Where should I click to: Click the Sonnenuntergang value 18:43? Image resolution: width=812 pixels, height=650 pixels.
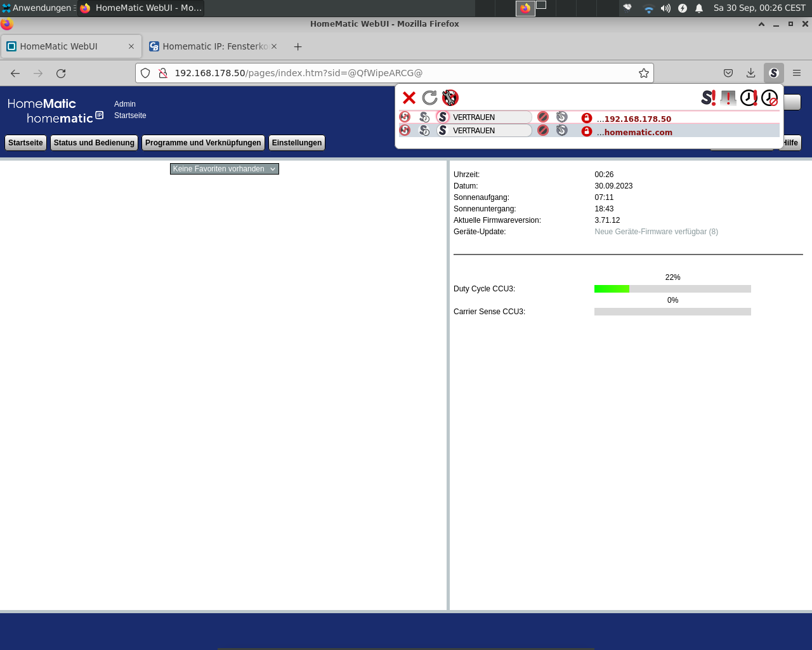pos(604,209)
